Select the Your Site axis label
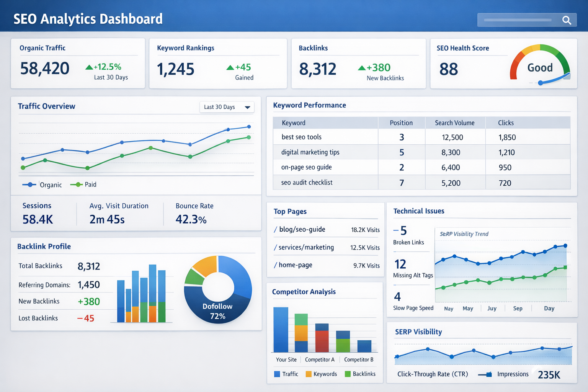Image resolution: width=588 pixels, height=392 pixels. (x=286, y=359)
